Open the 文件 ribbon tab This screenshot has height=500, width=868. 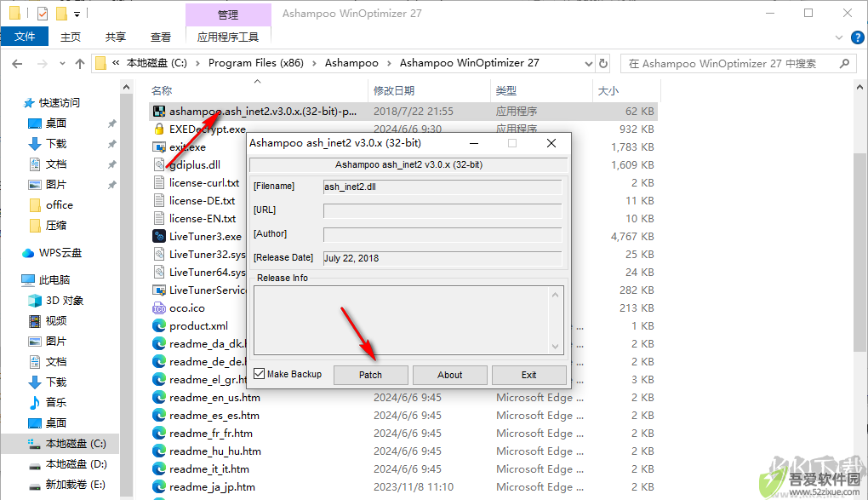(25, 37)
